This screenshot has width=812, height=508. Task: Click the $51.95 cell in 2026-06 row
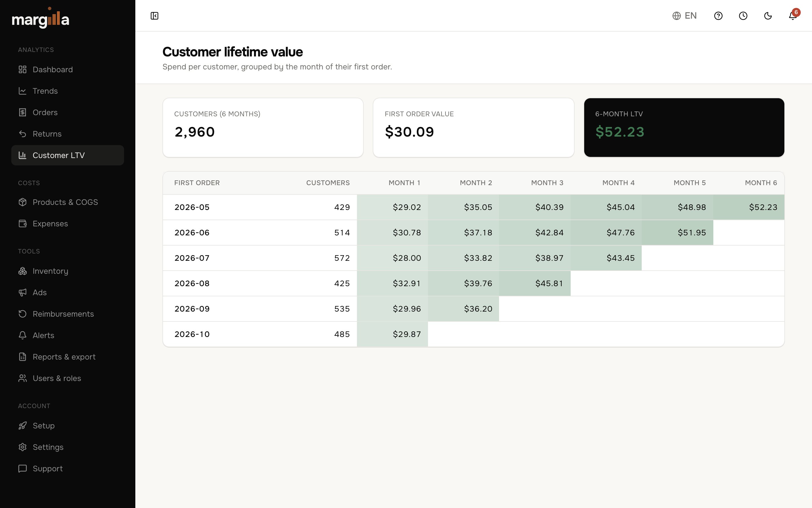[x=678, y=233]
